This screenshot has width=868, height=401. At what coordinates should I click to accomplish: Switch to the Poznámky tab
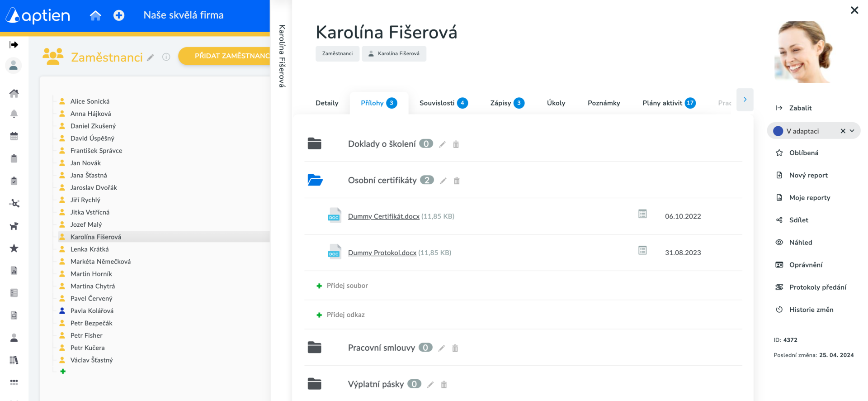[x=604, y=103]
